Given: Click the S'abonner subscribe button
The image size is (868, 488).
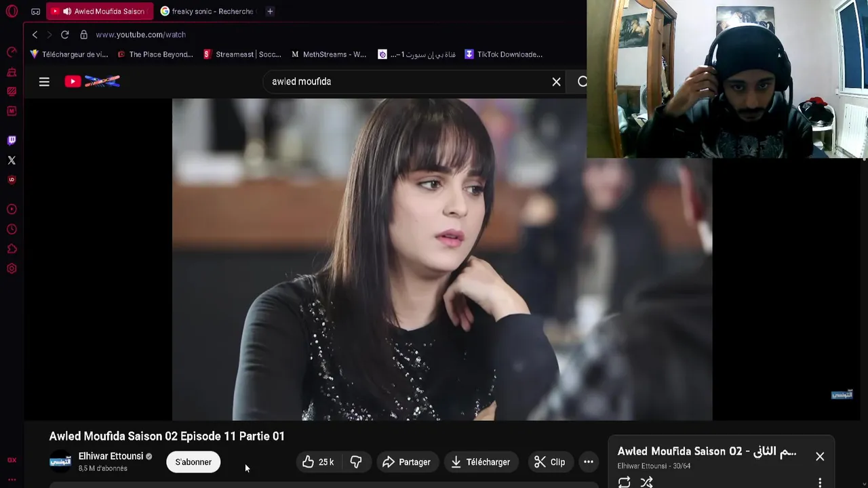Looking at the screenshot, I should tap(193, 462).
